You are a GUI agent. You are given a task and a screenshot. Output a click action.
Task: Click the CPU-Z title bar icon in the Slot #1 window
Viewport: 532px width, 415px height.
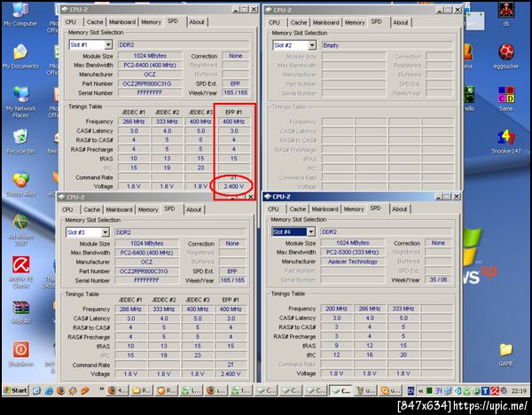[65, 10]
